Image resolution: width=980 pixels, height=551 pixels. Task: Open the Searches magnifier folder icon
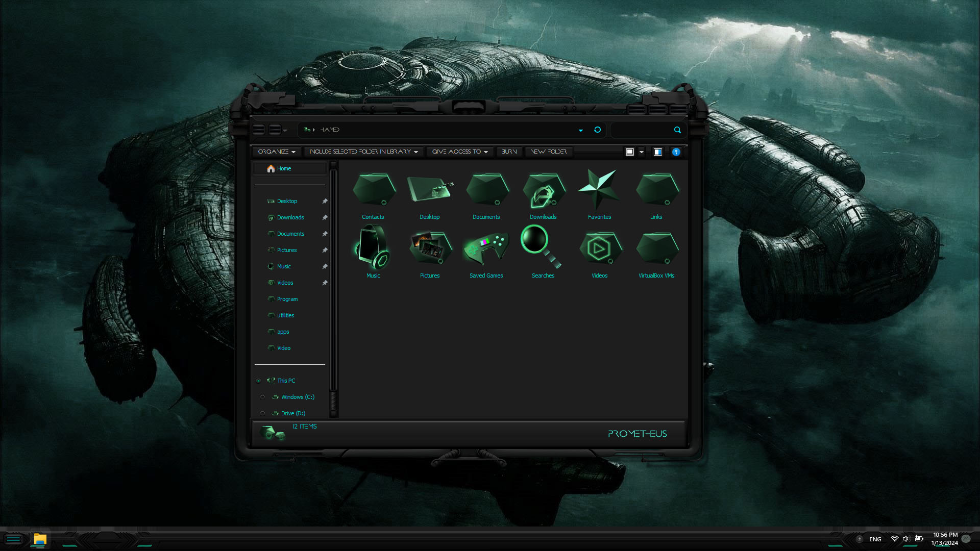535,247
